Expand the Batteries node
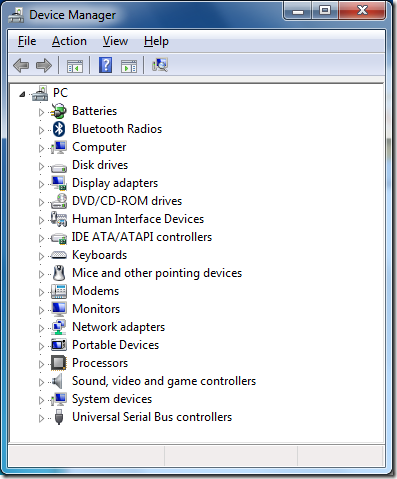Screen dimensions: 397x479 click(x=41, y=112)
